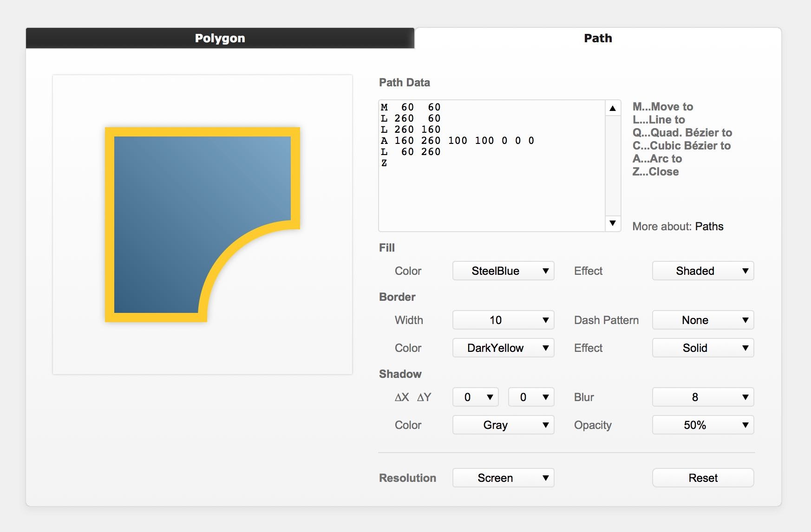Switch to the Polygon tab
Screen dimensions: 811x532
220,38
